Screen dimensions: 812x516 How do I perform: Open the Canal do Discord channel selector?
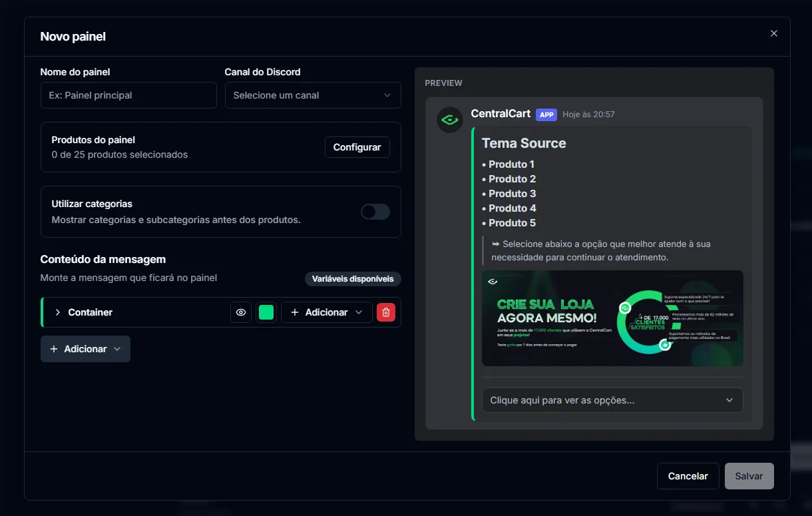pyautogui.click(x=313, y=95)
